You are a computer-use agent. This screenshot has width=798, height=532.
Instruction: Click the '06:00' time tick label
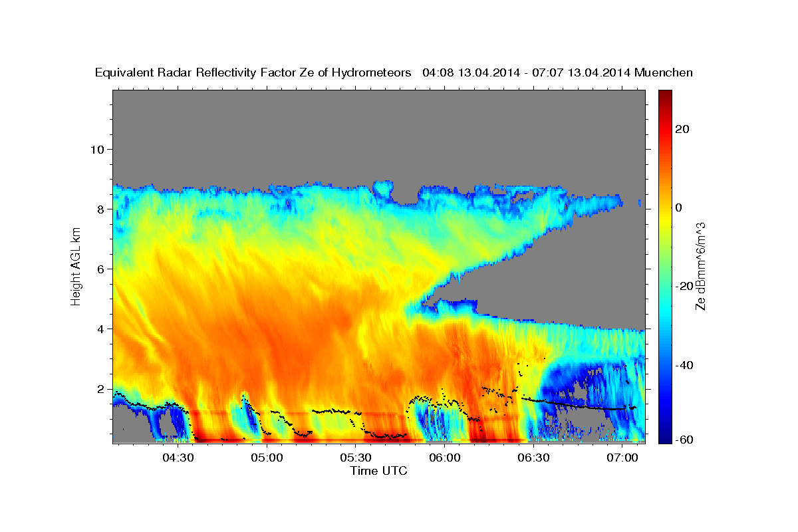[x=444, y=458]
